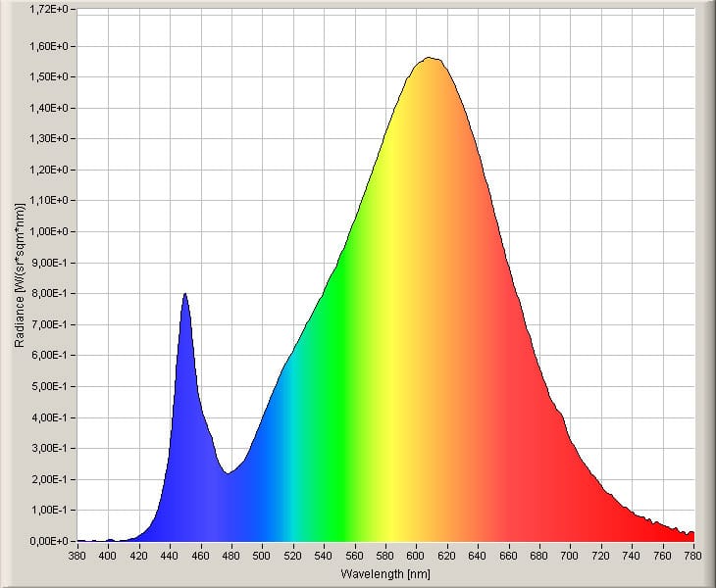Click the 8,00E-1 y-axis label
The width and height of the screenshot is (716, 588).
click(x=50, y=293)
